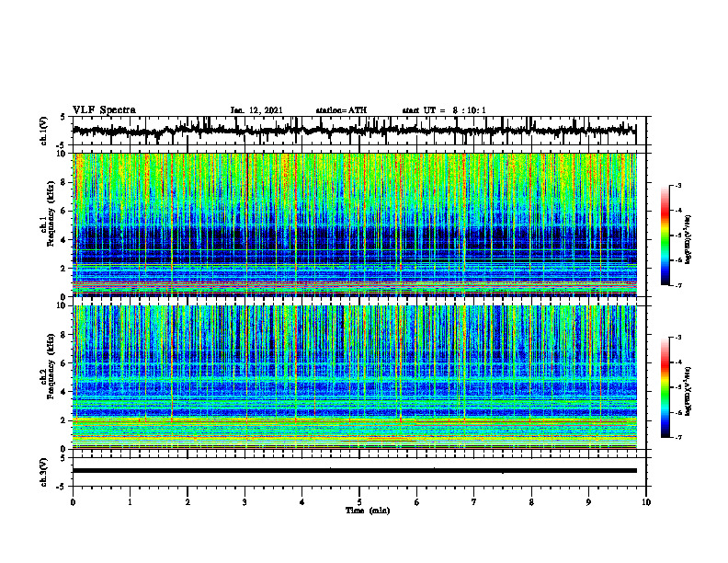The image size is (728, 563).
Task: Select the "start UT = 8:10:1" text
Action: (444, 110)
